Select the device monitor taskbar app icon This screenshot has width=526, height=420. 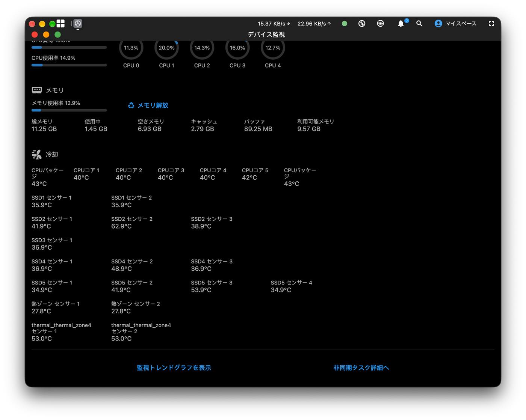pyautogui.click(x=78, y=24)
